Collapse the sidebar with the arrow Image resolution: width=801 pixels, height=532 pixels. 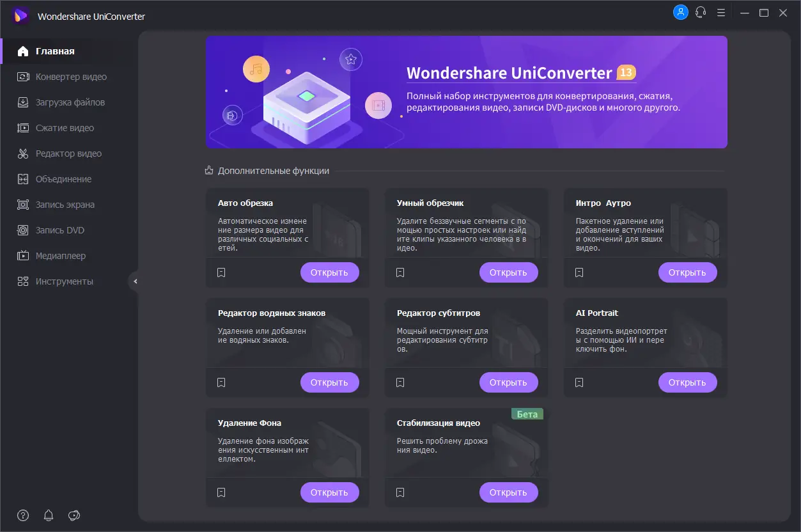tap(135, 281)
